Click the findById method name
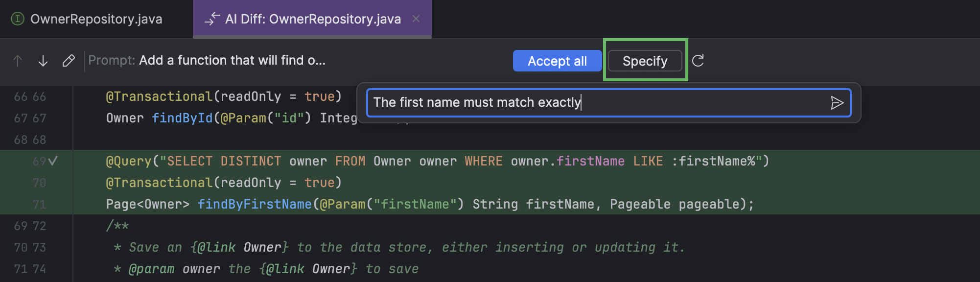Screen dimensions: 980x282 coord(182,118)
